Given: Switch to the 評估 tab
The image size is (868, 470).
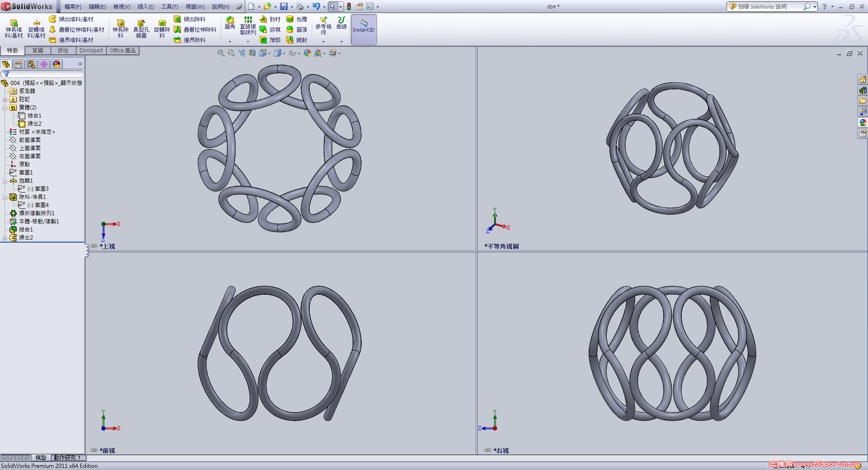Looking at the screenshot, I should pos(63,51).
